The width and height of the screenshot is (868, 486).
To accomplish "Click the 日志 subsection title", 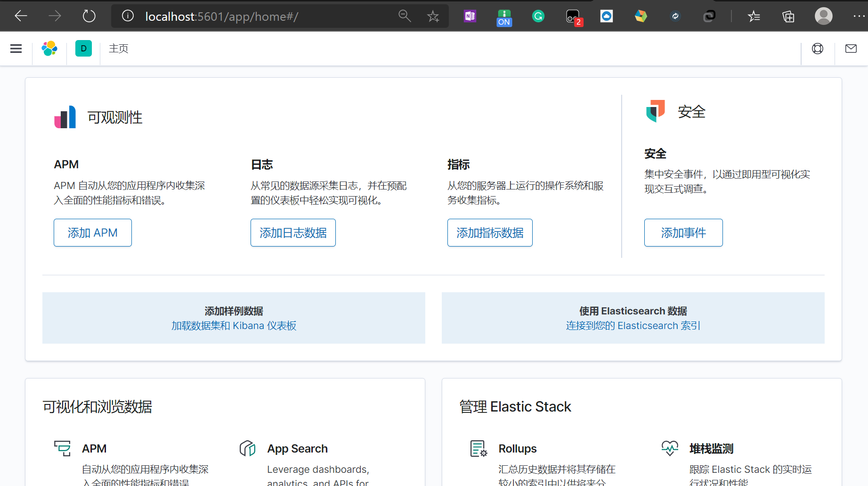I will (262, 165).
